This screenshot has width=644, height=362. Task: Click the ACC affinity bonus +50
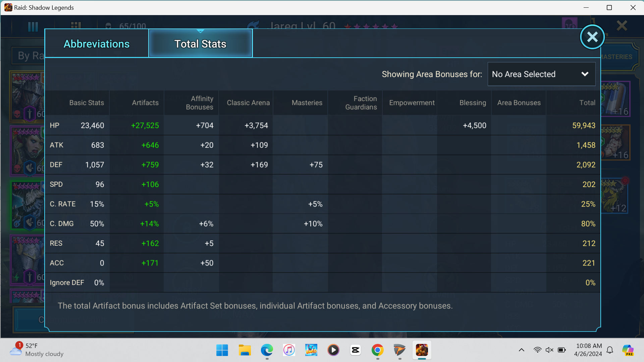[207, 263]
